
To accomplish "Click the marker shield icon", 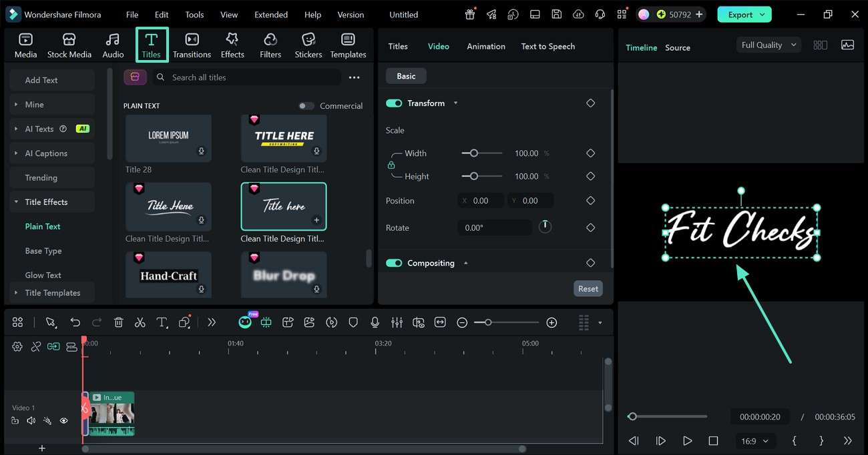I will (353, 322).
